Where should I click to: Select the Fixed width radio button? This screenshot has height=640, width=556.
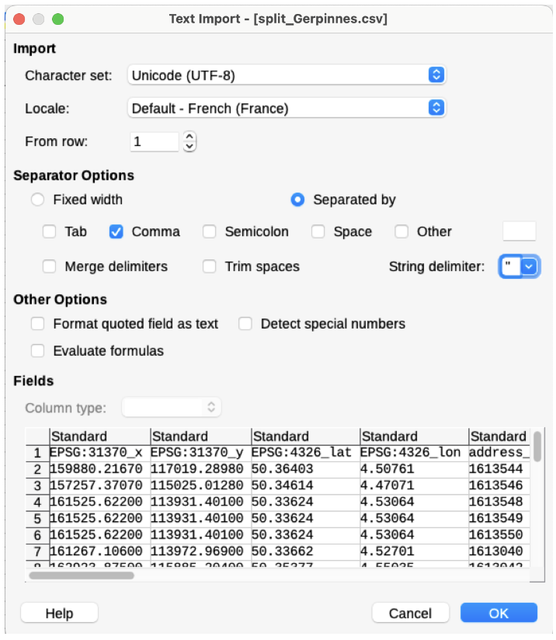[x=38, y=200]
